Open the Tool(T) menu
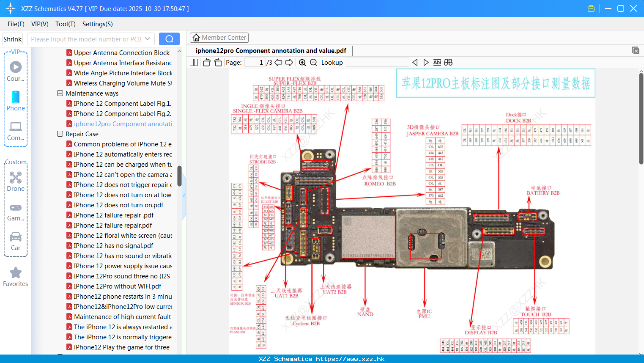644x363 pixels. [x=66, y=24]
